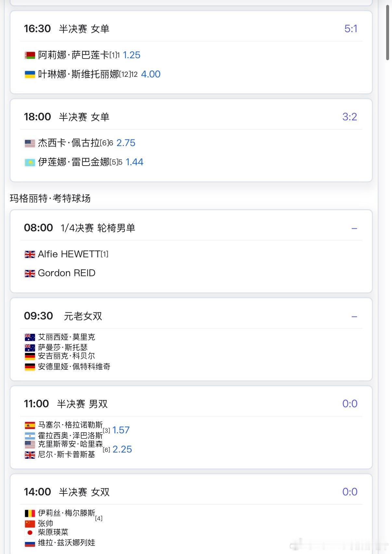Viewport: 392px width, 554px height.
Task: Click China flag beside 张帅
Action: pos(30,524)
